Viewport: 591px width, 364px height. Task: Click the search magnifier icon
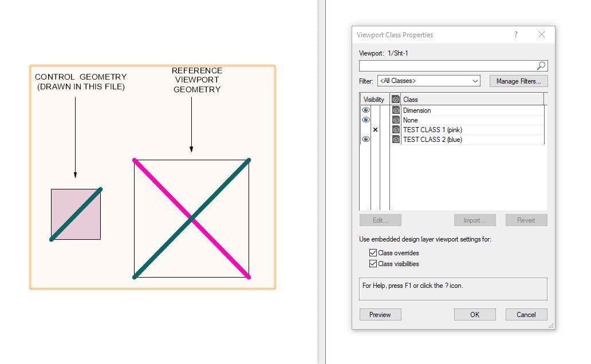[541, 66]
